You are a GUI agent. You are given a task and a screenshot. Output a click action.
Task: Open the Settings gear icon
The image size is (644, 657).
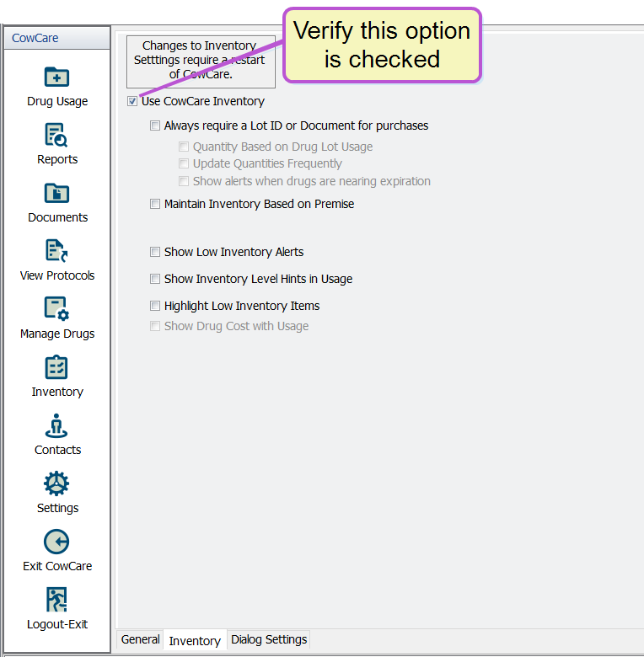pyautogui.click(x=56, y=483)
